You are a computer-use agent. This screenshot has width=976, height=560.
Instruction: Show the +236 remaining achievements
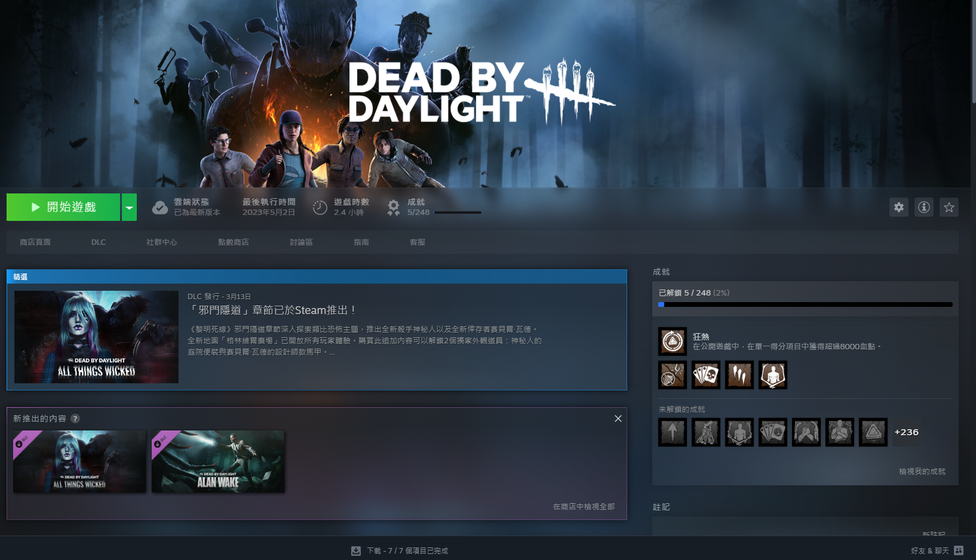[x=906, y=432]
